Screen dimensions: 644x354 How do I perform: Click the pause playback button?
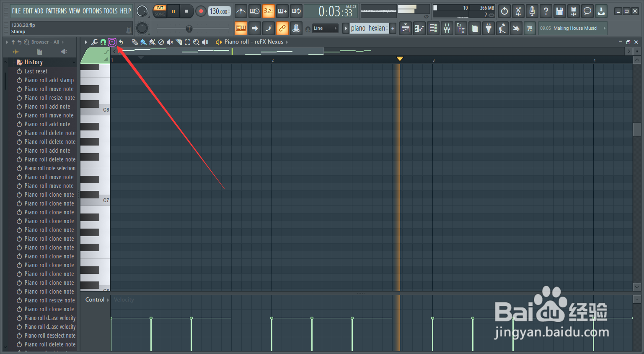[173, 11]
